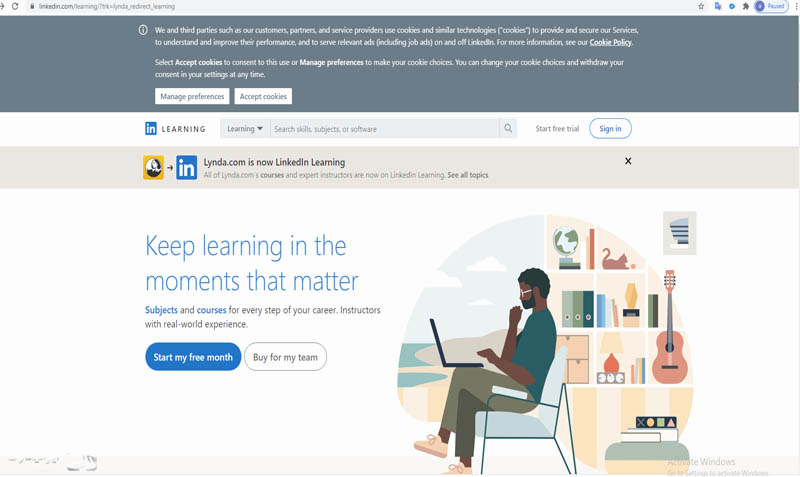Click 'Keep learning in the moments that matter' headline
The image size is (800, 477).
252,263
